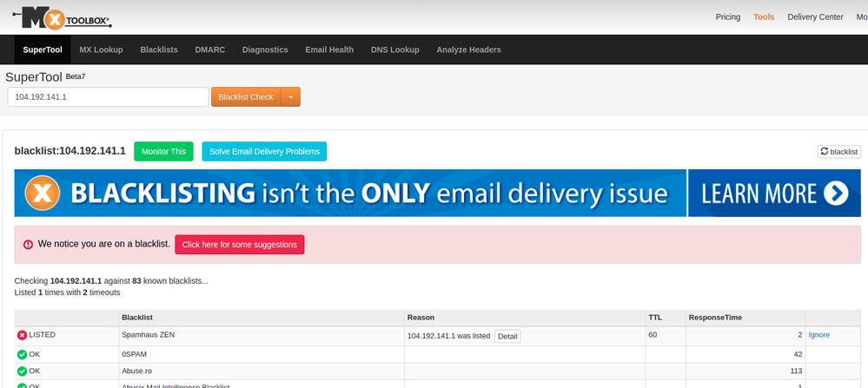Select the Spamhaus ZEN blacklist cell
The image size is (868, 388).
(262, 336)
